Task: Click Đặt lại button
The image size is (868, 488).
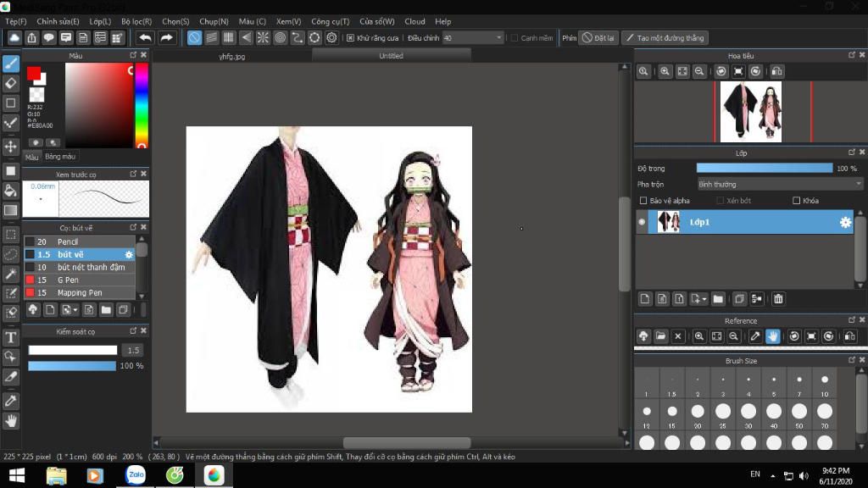Action: point(598,37)
